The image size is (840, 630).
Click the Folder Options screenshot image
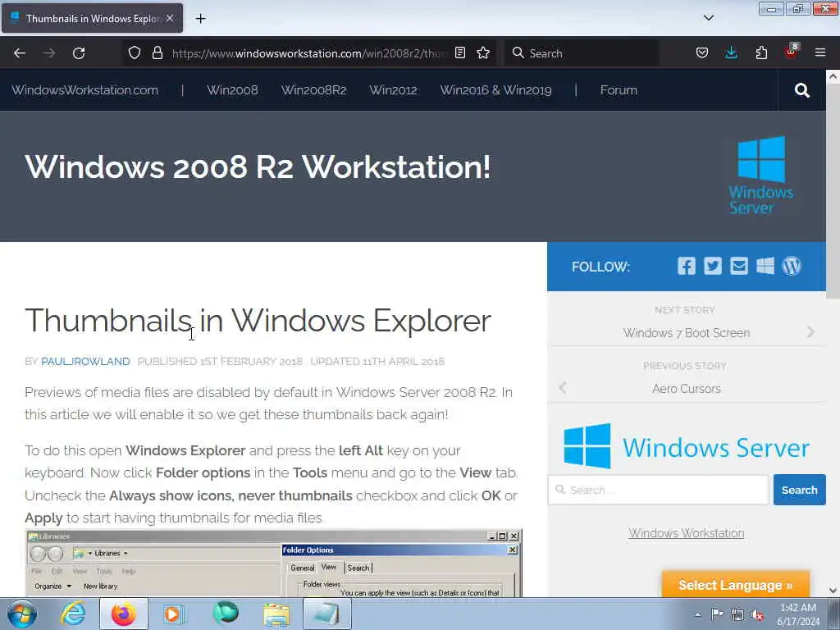pos(273,563)
